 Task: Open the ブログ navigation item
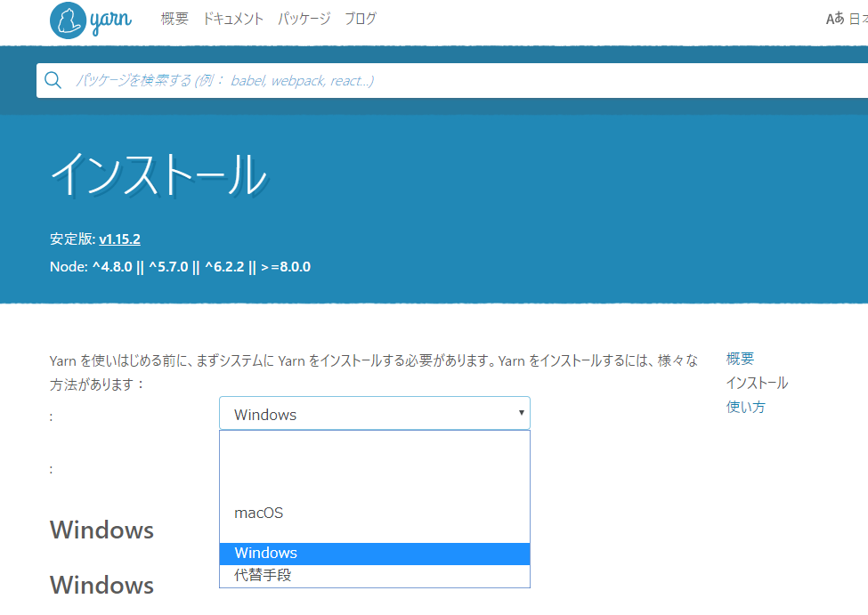[361, 19]
